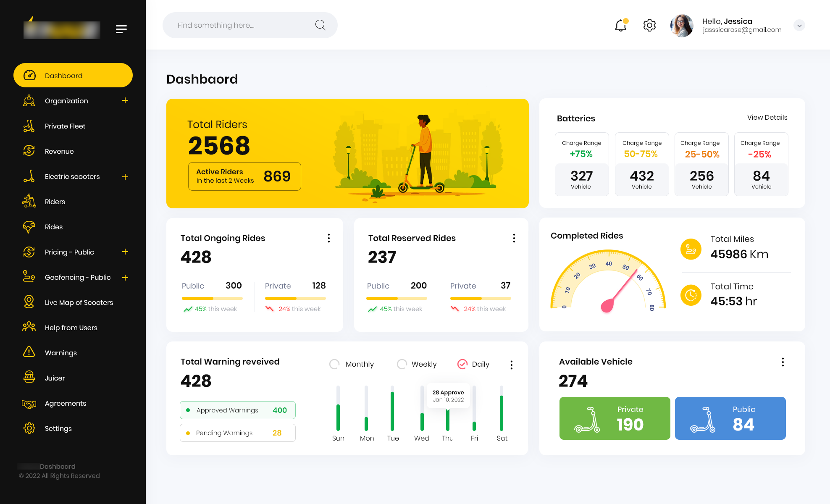Open Total Ongoing Rides three-dot menu

(329, 238)
